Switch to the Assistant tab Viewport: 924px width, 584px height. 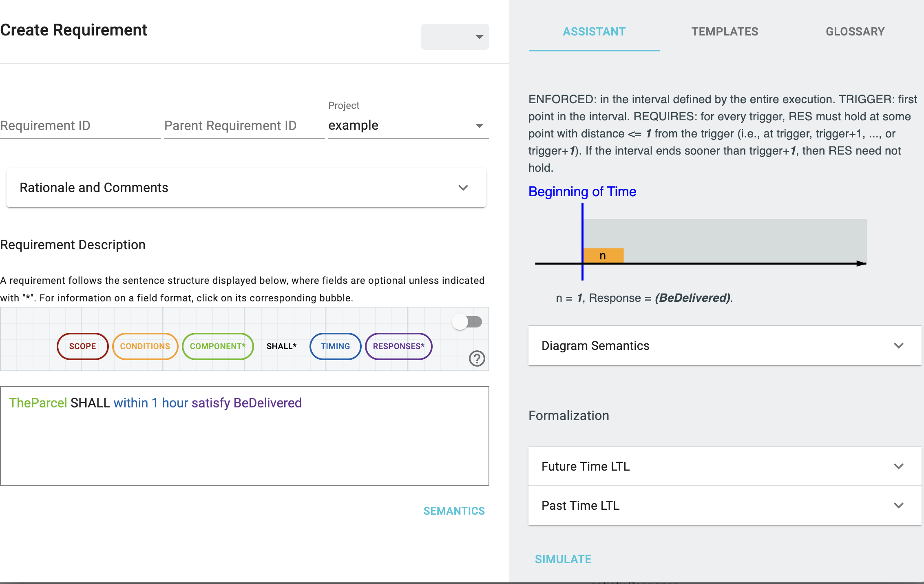[x=594, y=31]
